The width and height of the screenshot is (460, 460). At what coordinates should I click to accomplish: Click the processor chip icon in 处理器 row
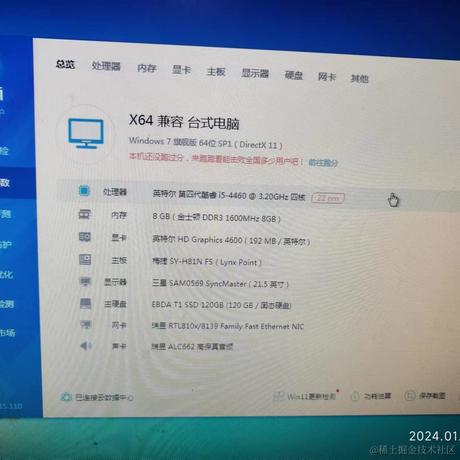(84, 191)
